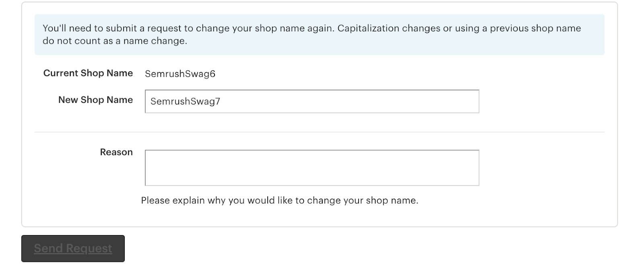Click the word "Send" on the dark button
644x272 pixels.
[48, 248]
